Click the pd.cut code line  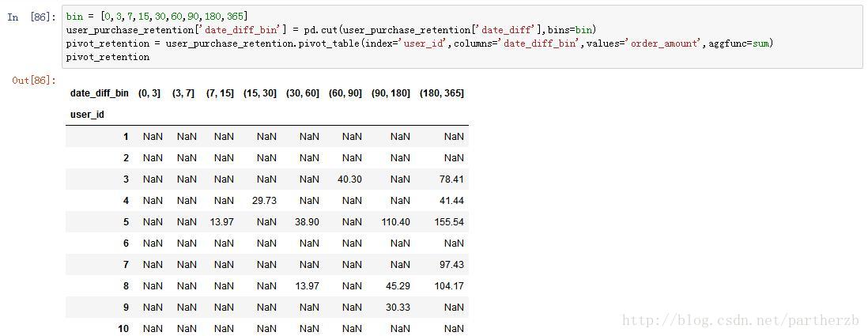331,30
